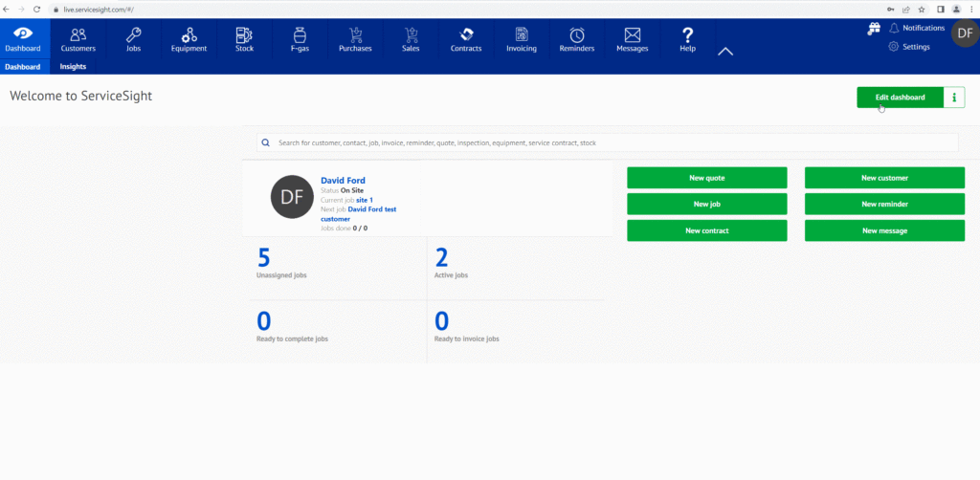Viewport: 980px width, 480px height.
Task: Click the browser back arrow
Action: [x=7, y=10]
